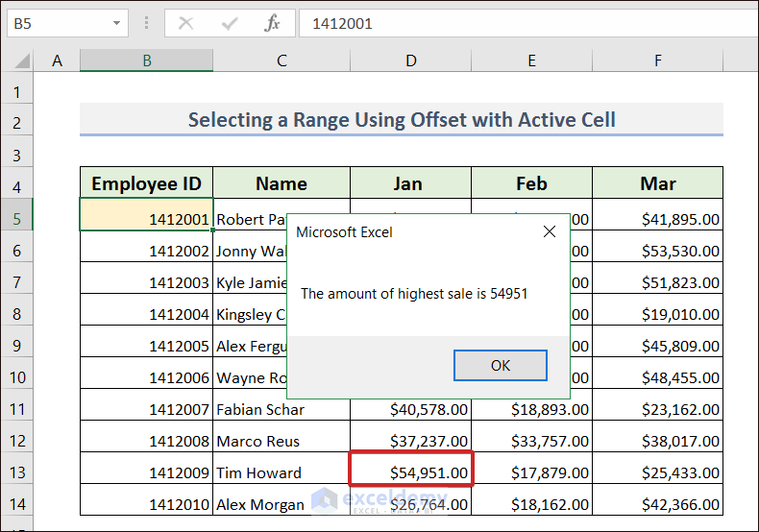759x532 pixels.
Task: Select cell with Employee ID 1412010
Action: point(147,499)
